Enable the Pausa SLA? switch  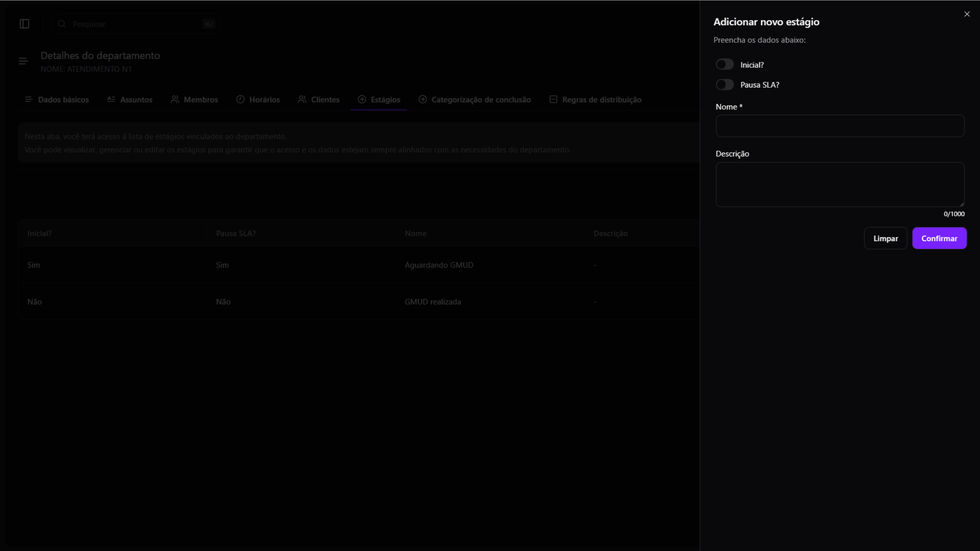(724, 85)
